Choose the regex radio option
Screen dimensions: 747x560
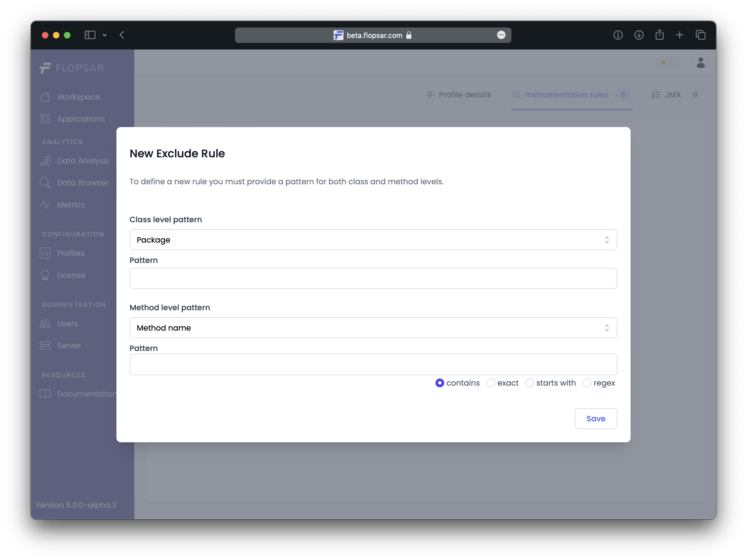tap(587, 383)
